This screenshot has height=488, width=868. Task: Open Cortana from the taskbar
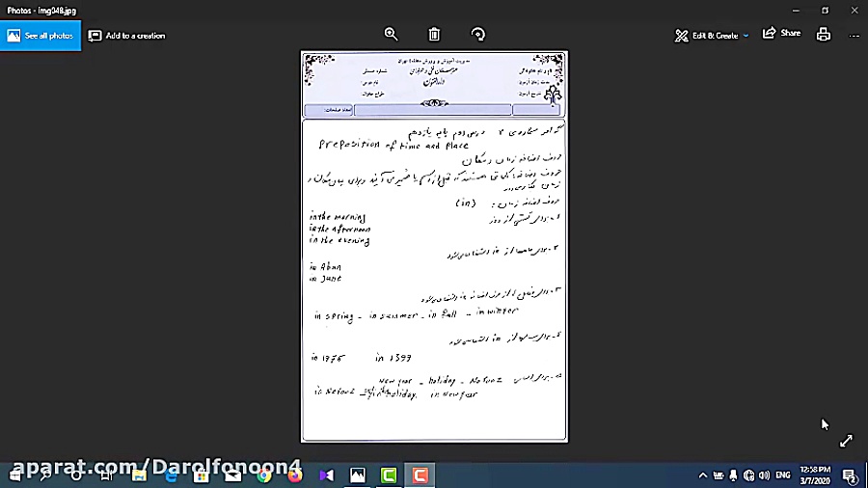coord(76,475)
